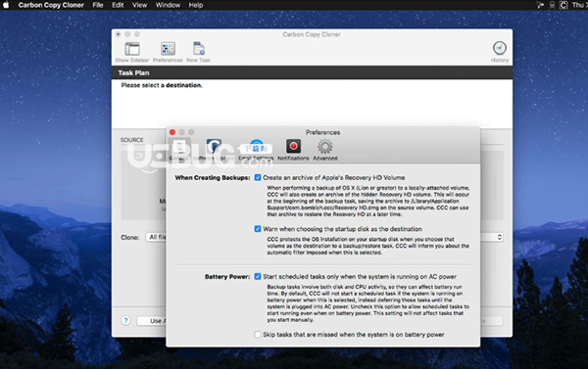Open the Carbon Copy Cloner app menu

pyautogui.click(x=51, y=5)
